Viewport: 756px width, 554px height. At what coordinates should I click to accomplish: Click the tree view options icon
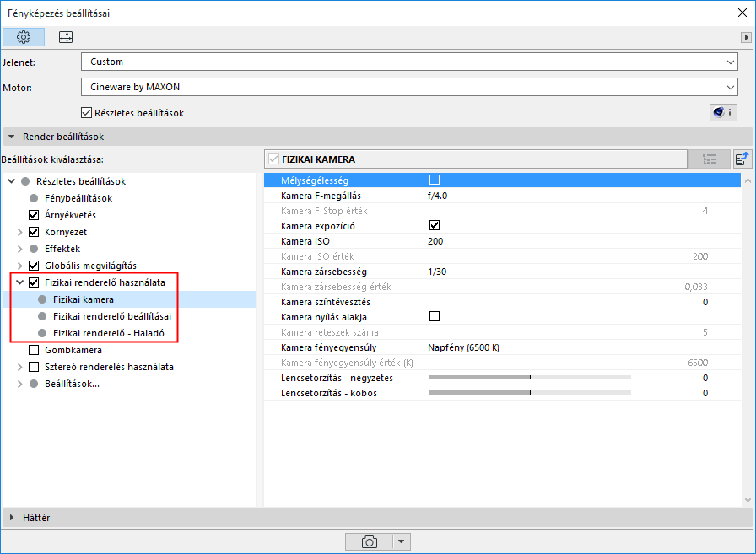[x=710, y=159]
